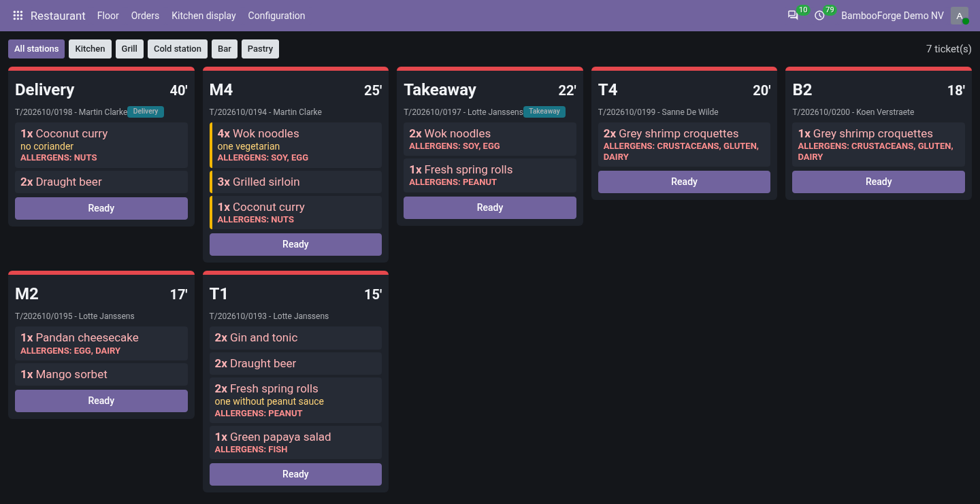Open the Configuration menu

(x=276, y=16)
